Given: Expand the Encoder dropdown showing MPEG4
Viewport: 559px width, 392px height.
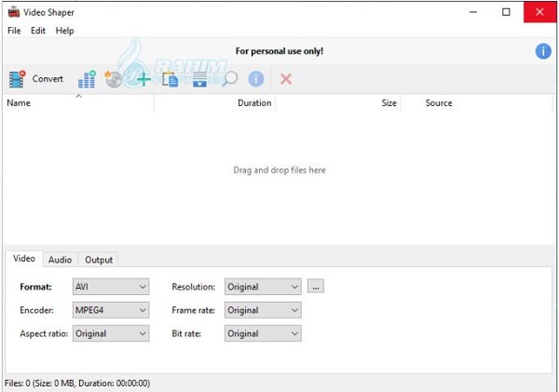Looking at the screenshot, I should pyautogui.click(x=111, y=310).
